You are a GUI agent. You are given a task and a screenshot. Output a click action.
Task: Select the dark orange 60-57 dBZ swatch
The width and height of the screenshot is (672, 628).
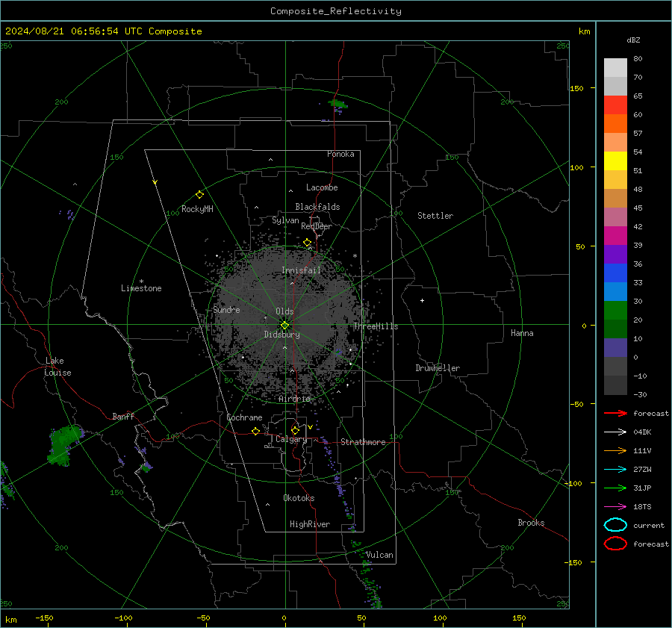coord(615,123)
